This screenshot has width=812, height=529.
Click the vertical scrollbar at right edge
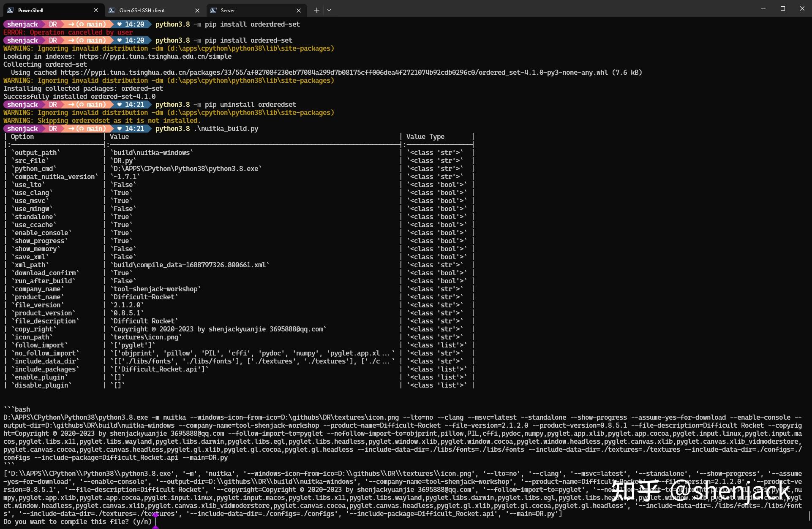click(809, 516)
